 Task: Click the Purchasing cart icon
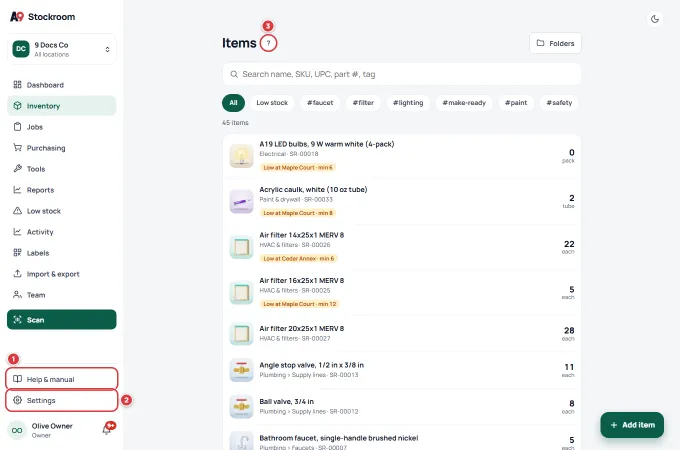click(x=17, y=147)
